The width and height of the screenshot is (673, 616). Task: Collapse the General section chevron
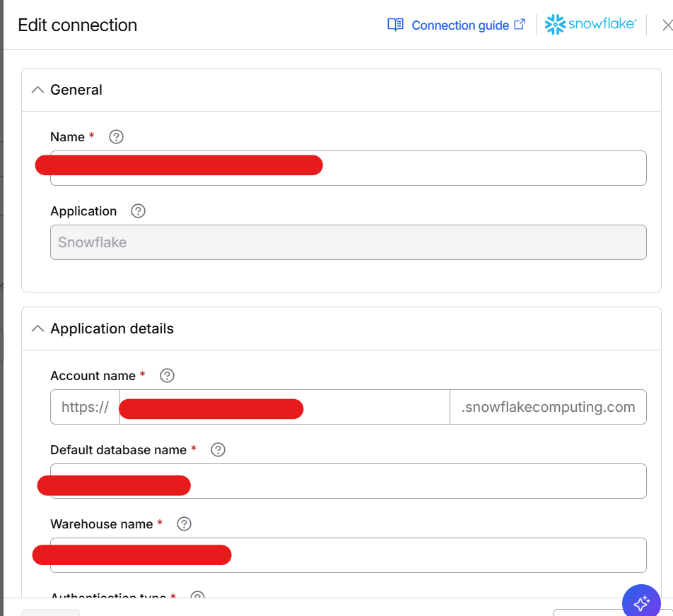click(x=38, y=90)
